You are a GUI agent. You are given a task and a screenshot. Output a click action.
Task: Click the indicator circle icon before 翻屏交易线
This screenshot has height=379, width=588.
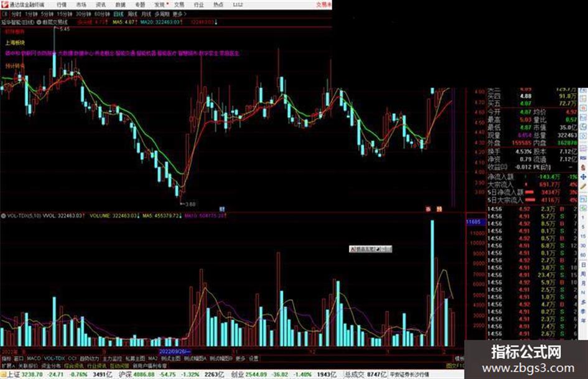click(39, 22)
